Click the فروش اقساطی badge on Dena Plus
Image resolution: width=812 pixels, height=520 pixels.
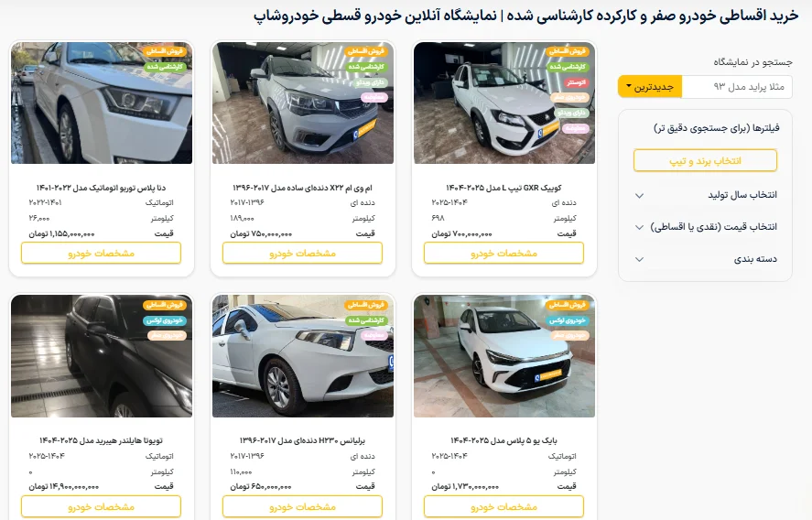166,51
